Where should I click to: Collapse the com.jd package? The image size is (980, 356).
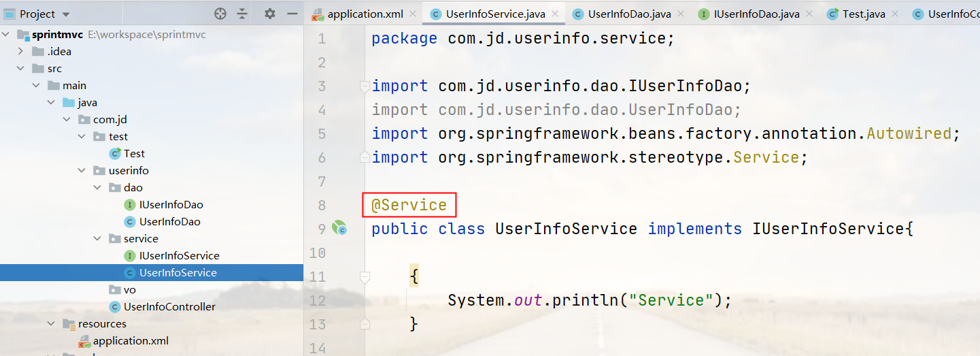tap(67, 120)
